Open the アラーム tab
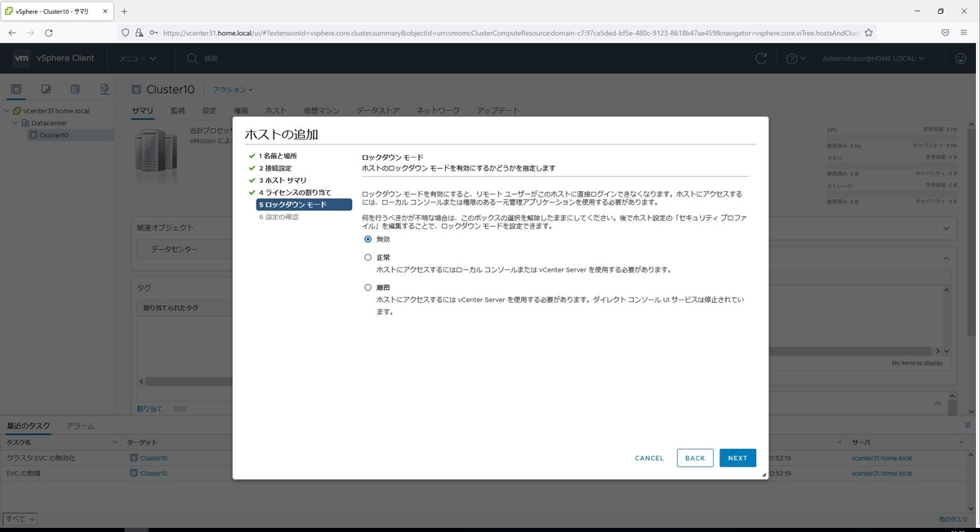Viewport: 980px width, 532px height. 80,426
